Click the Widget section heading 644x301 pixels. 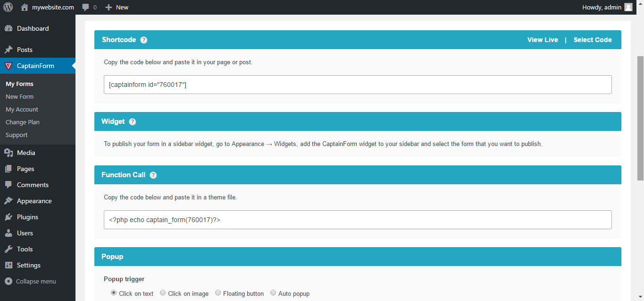tap(113, 121)
